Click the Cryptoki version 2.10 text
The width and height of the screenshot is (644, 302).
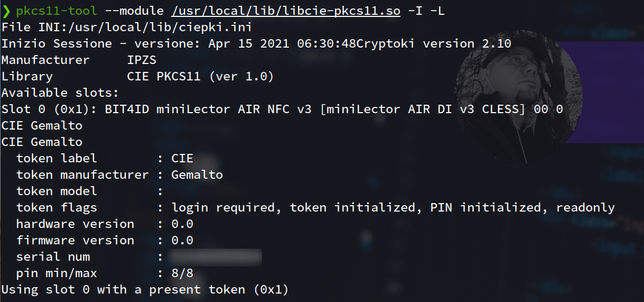[x=434, y=43]
